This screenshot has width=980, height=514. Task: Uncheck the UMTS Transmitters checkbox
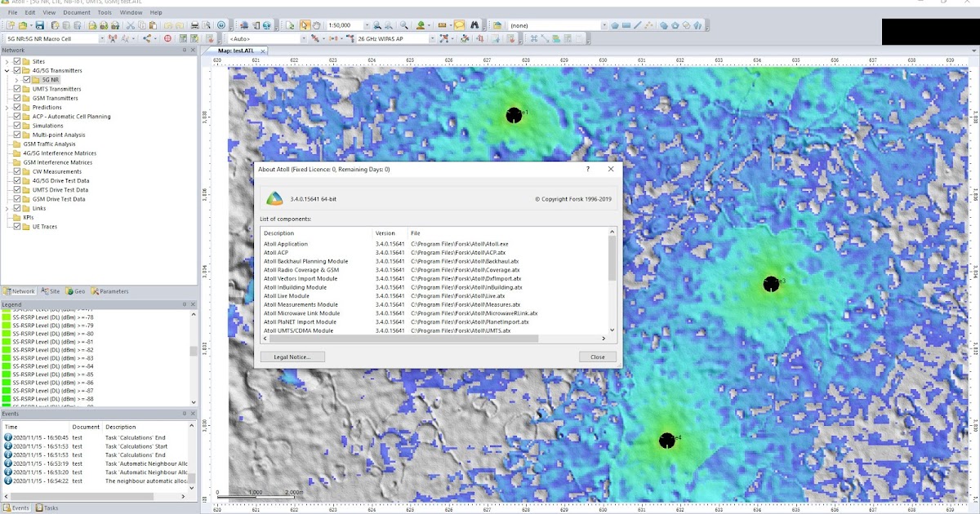pyautogui.click(x=17, y=89)
